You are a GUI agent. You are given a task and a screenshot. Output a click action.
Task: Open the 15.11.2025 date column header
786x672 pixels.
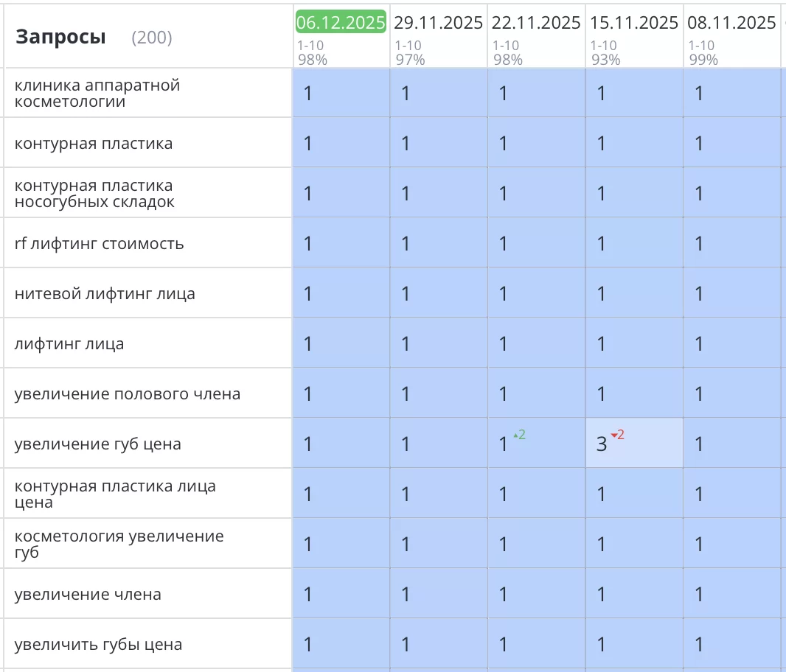coord(633,23)
